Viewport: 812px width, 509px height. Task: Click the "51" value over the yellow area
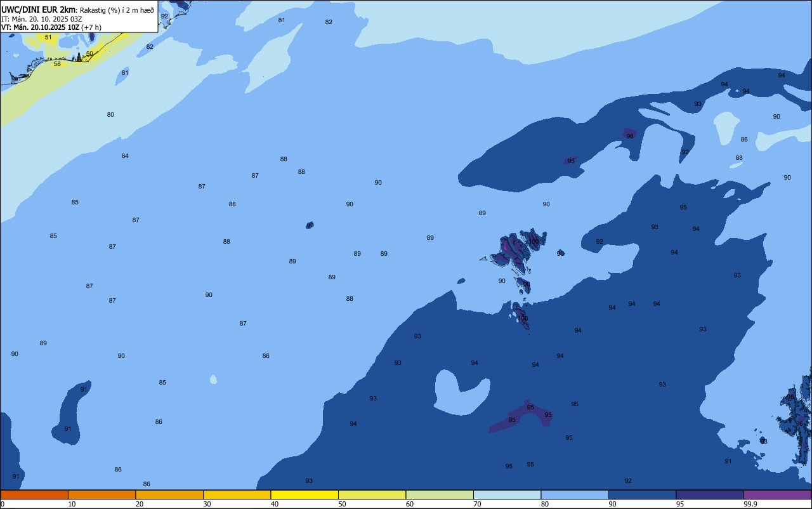(48, 37)
